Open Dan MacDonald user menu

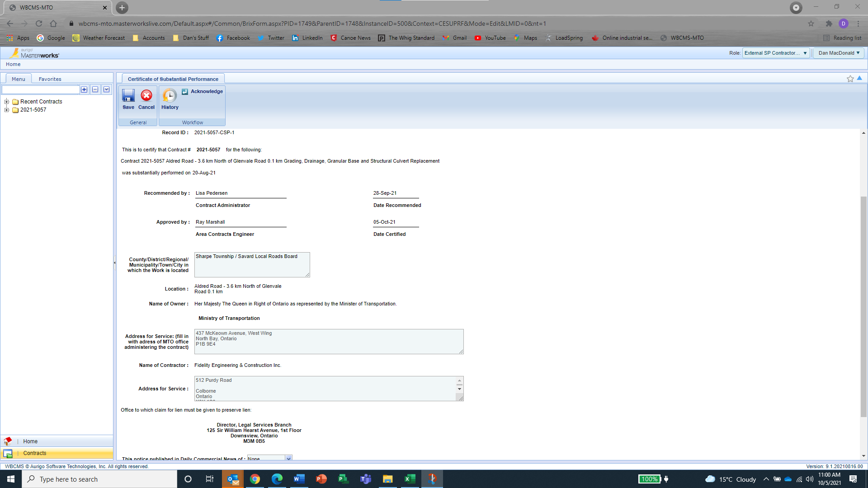[839, 53]
